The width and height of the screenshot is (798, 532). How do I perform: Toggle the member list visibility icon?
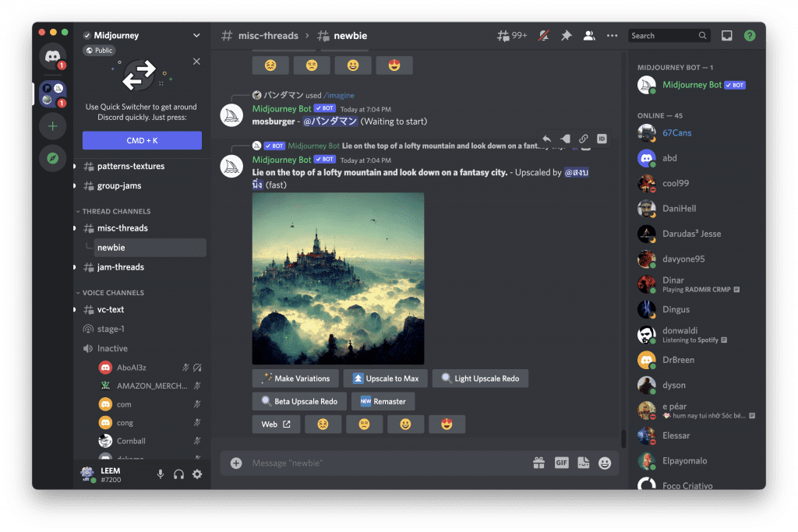click(589, 36)
